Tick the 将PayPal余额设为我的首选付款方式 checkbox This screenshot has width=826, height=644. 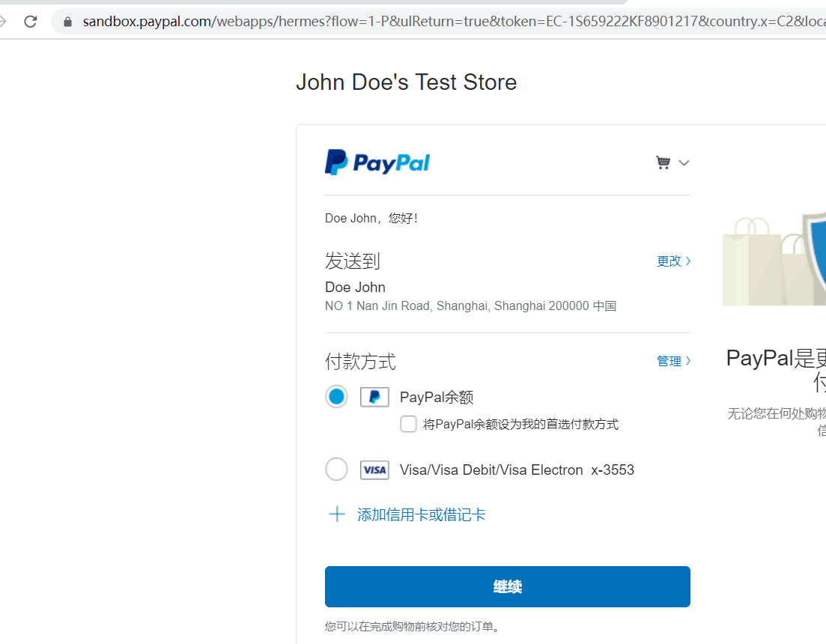pos(408,425)
